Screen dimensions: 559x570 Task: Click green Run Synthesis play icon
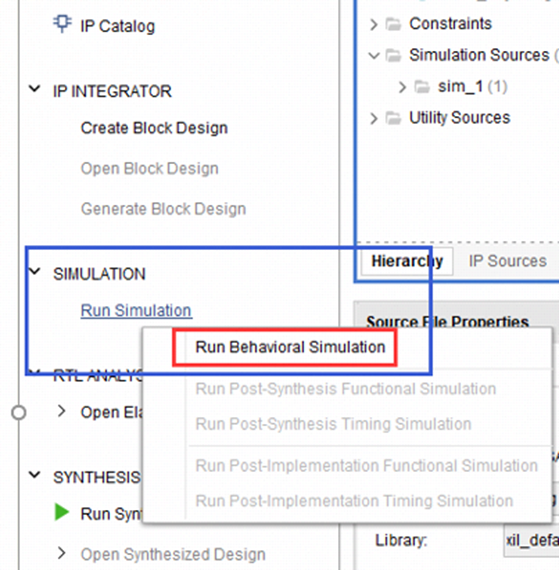click(x=62, y=512)
